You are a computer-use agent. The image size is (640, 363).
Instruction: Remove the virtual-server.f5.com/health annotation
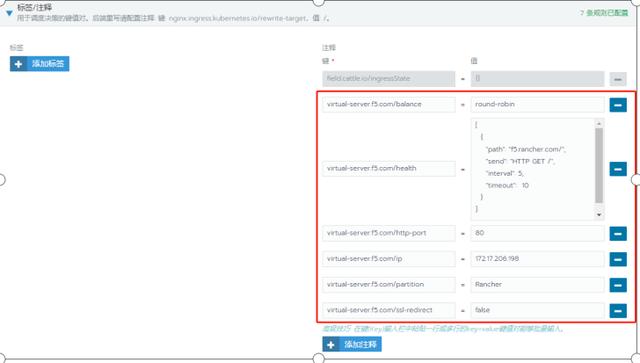[618, 169]
